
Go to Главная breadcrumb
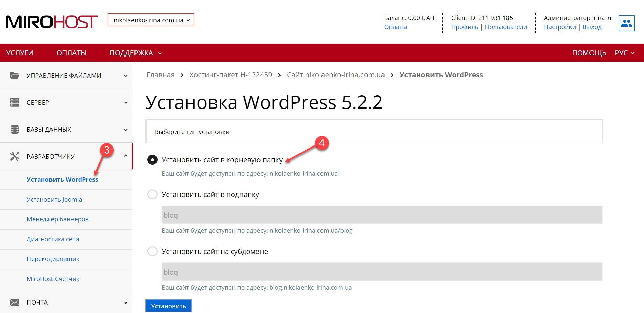coord(161,75)
